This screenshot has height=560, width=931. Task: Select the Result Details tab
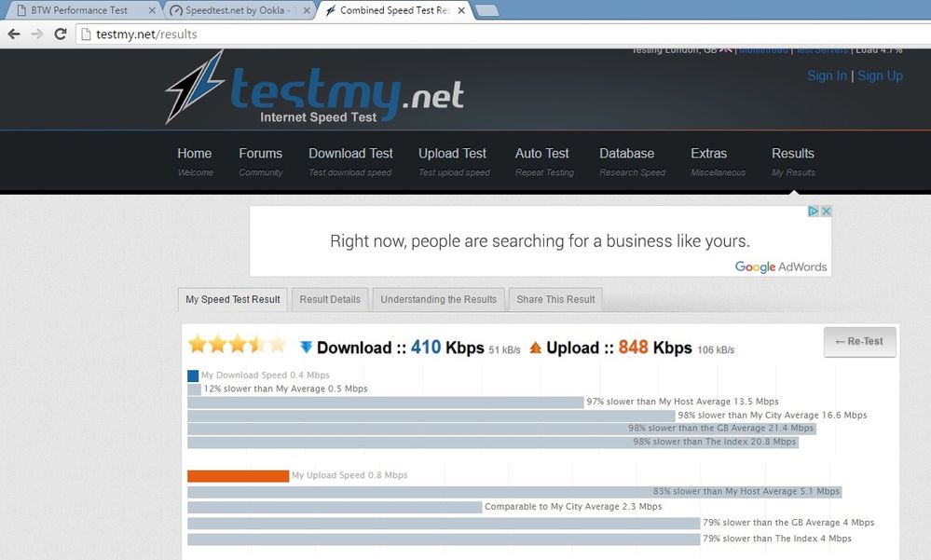(330, 299)
